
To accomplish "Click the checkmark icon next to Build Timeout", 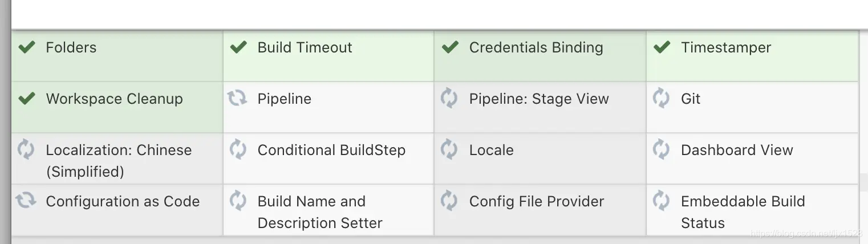I will click(238, 47).
